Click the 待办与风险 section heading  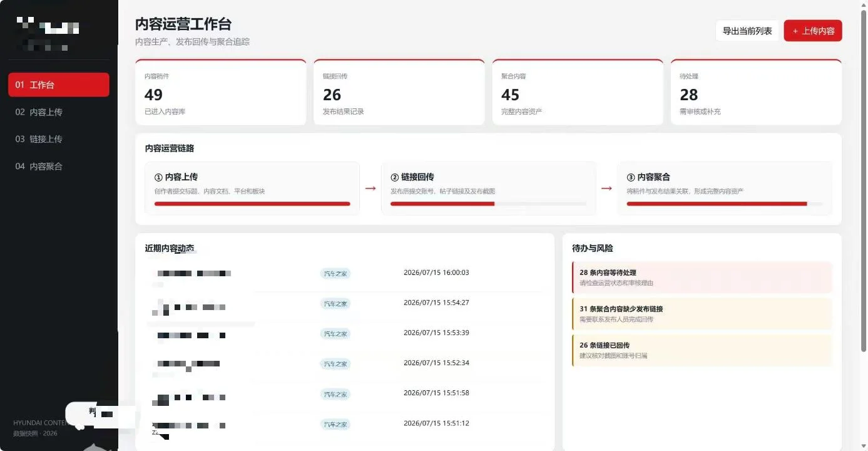tap(593, 249)
